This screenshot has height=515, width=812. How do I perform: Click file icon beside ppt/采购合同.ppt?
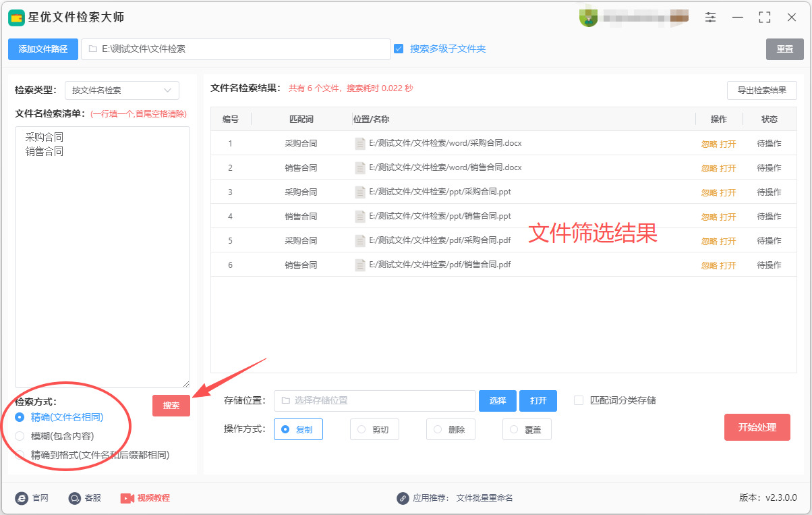[x=360, y=192]
